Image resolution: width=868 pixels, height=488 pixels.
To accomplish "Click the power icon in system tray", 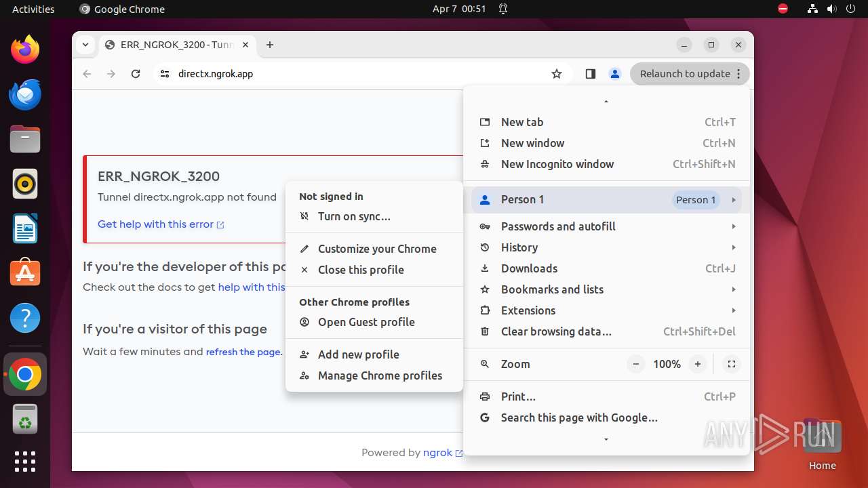I will coord(852,9).
